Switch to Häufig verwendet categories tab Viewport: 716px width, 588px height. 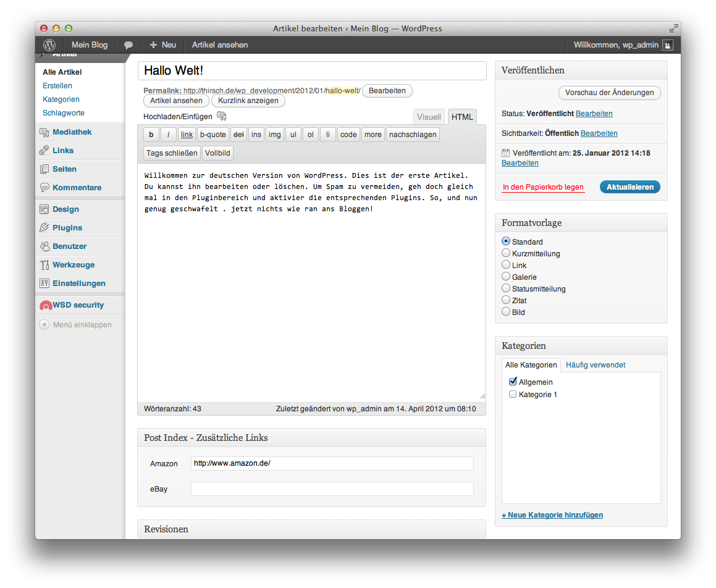[x=596, y=365]
